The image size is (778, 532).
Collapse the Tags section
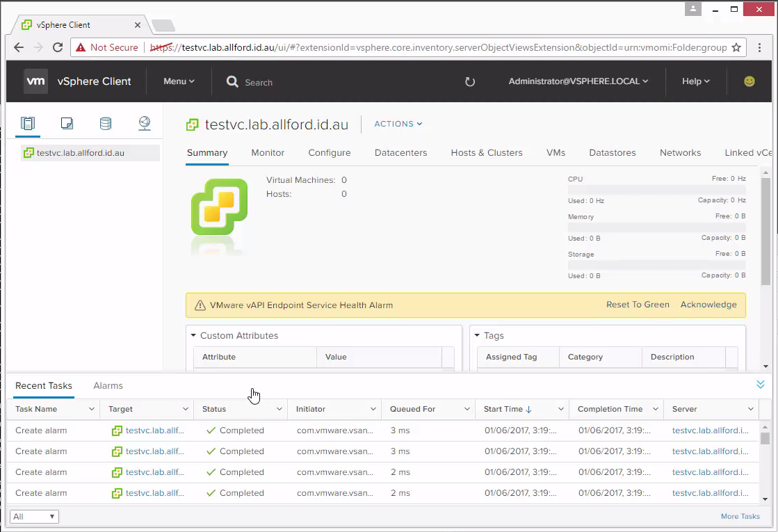click(478, 335)
